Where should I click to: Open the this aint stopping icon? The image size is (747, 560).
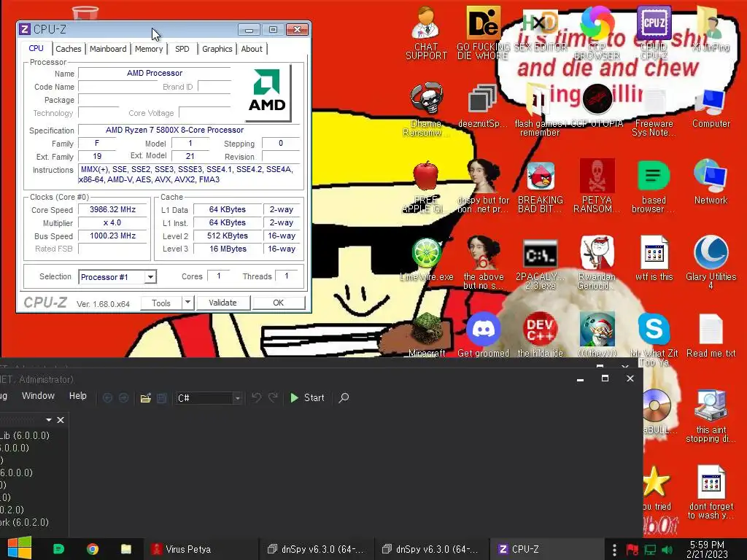pos(711,417)
